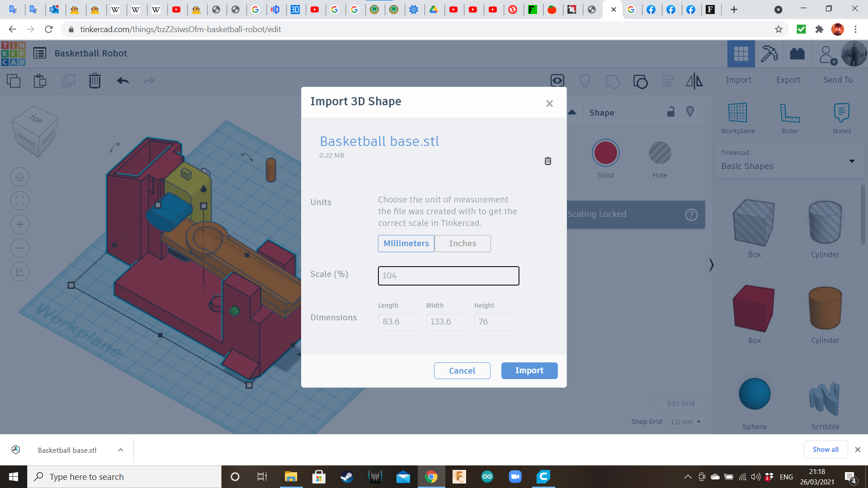Open the Send To menu
Screen dimensions: 868x488
coord(838,80)
